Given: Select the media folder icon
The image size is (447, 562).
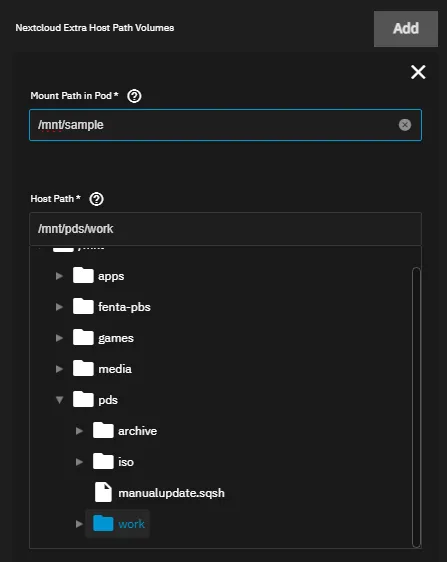Looking at the screenshot, I should click(x=83, y=368).
